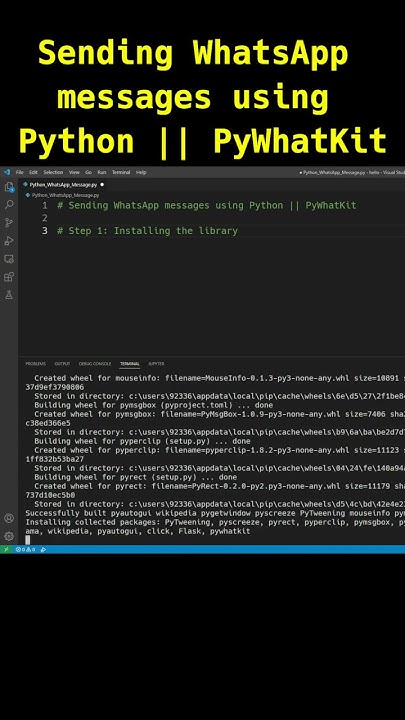
Task: Open the Help menu
Action: pyautogui.click(x=141, y=172)
